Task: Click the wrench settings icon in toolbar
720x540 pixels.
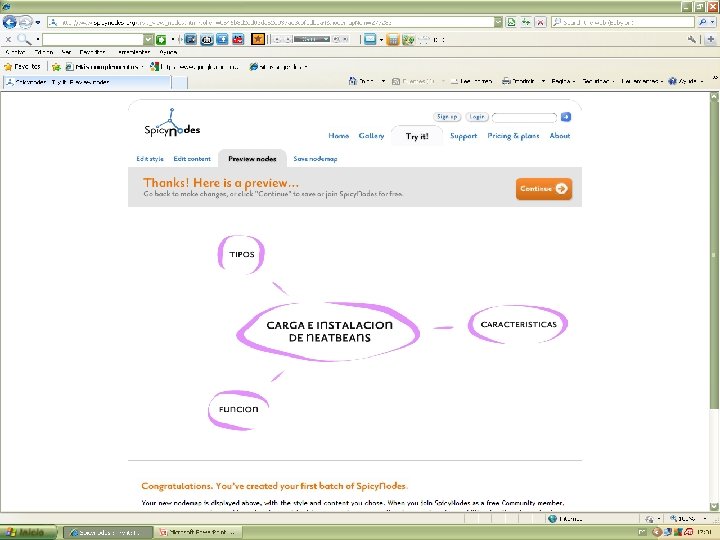Action: (x=692, y=39)
